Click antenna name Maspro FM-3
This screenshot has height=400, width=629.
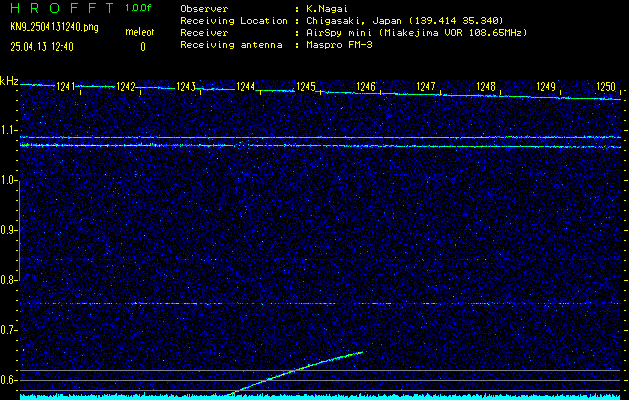(339, 45)
